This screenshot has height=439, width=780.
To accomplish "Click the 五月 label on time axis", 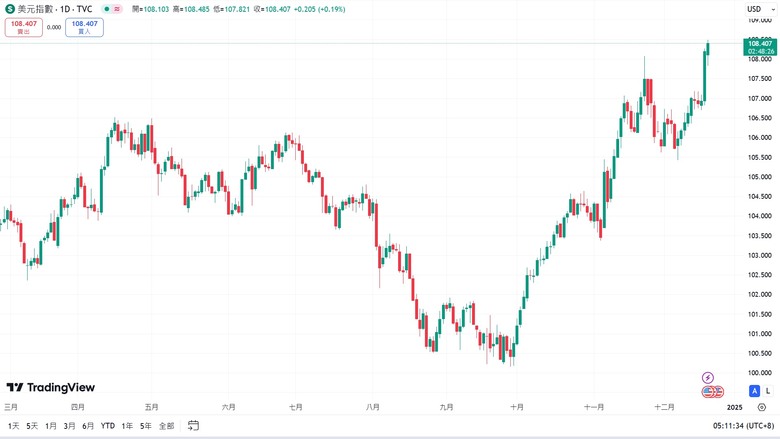I will coord(152,407).
